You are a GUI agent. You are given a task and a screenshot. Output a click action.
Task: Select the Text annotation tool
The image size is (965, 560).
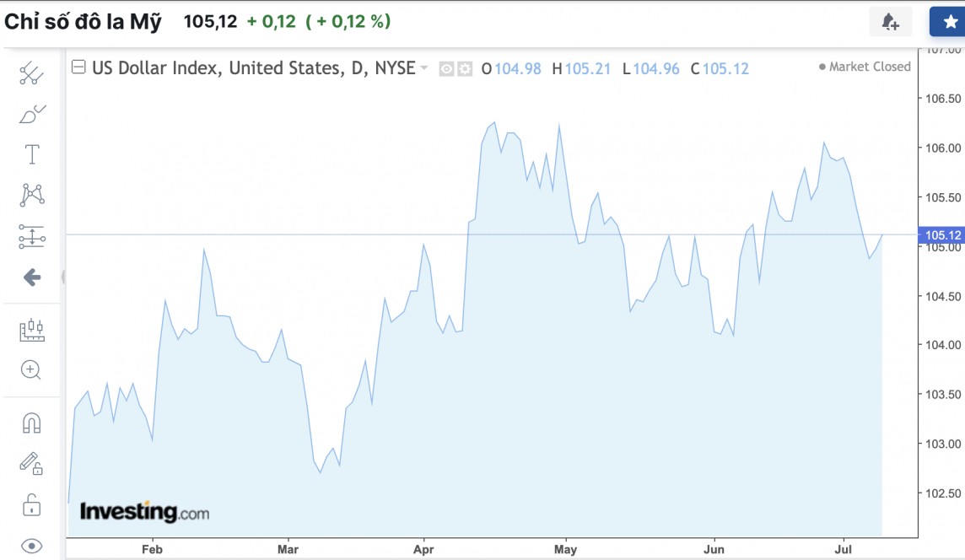pyautogui.click(x=31, y=154)
